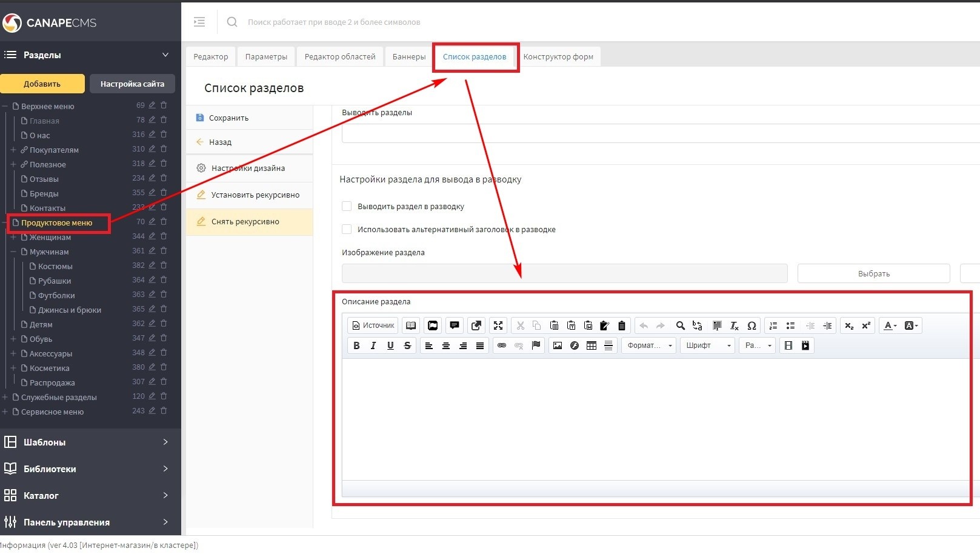Open the text color picker in the editor
980x554 pixels.
click(890, 325)
